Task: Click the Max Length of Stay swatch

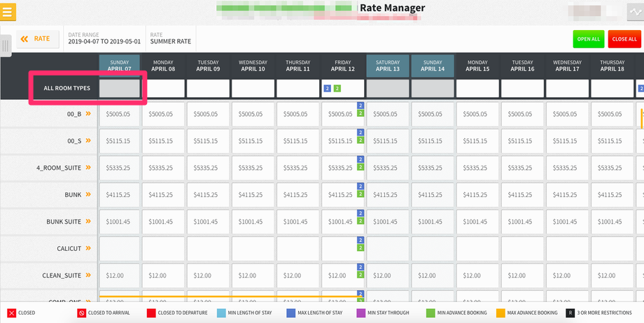Action: point(290,313)
